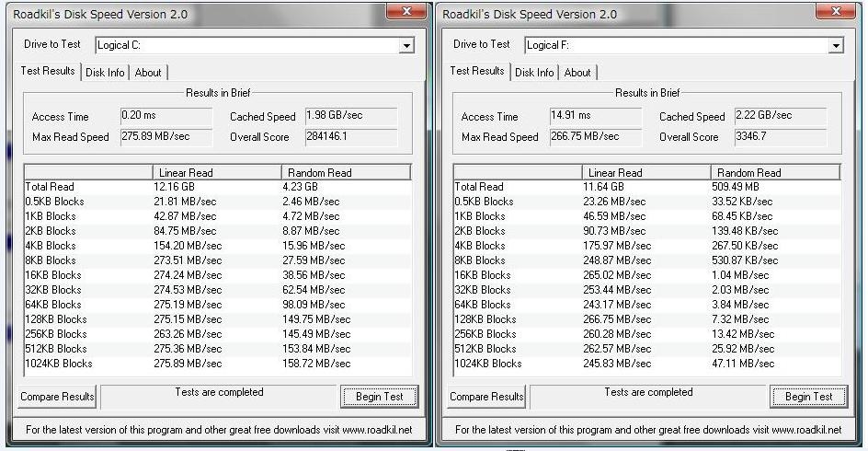The height and width of the screenshot is (451, 868).
Task: Select random value 15.96 MB/sec
Action: (x=314, y=246)
